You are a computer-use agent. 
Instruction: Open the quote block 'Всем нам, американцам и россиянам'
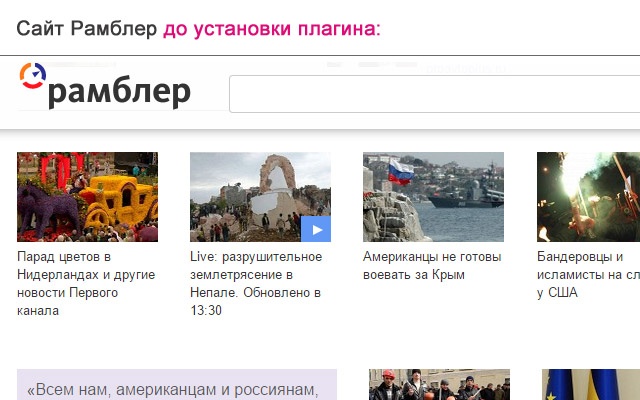177,384
